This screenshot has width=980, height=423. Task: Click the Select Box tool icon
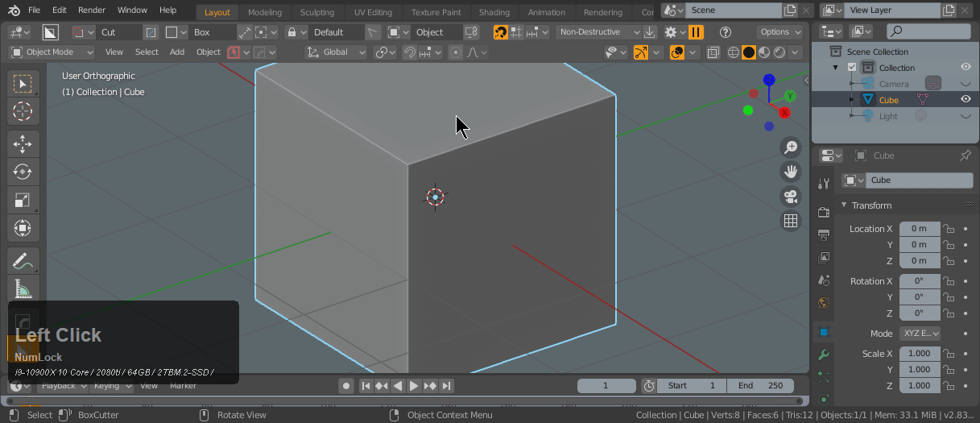(x=23, y=85)
